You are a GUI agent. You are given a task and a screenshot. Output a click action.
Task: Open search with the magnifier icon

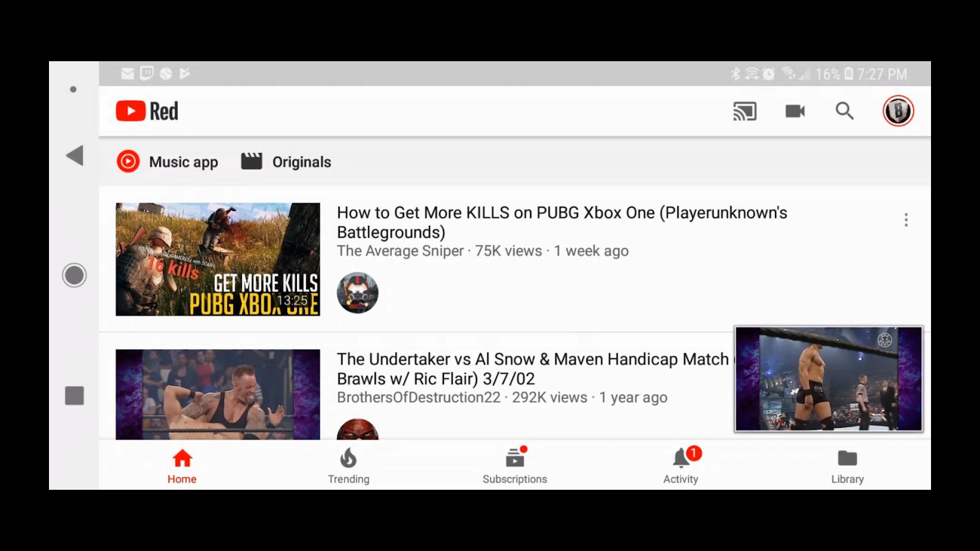pyautogui.click(x=845, y=111)
